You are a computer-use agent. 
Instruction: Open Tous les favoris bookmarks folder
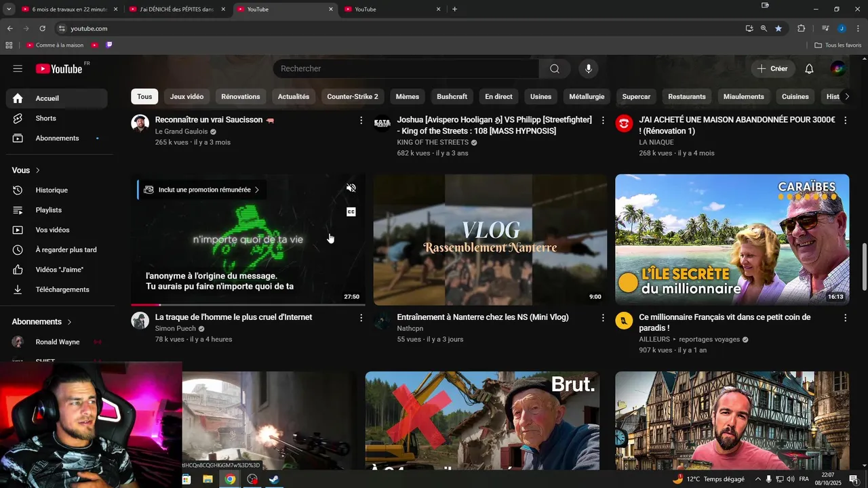pos(838,45)
